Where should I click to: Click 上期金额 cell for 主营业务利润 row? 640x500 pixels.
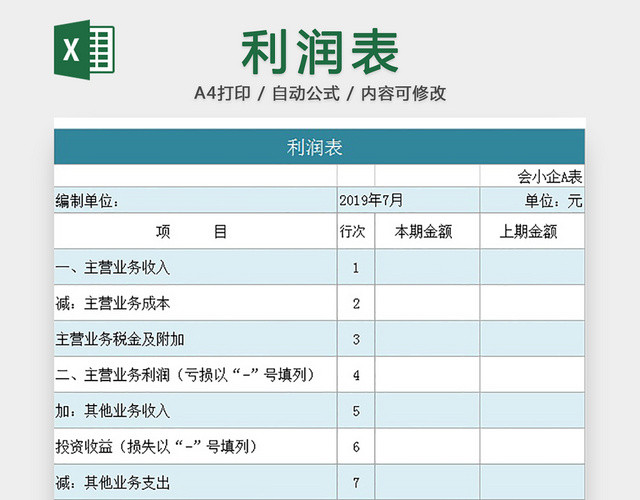point(532,375)
